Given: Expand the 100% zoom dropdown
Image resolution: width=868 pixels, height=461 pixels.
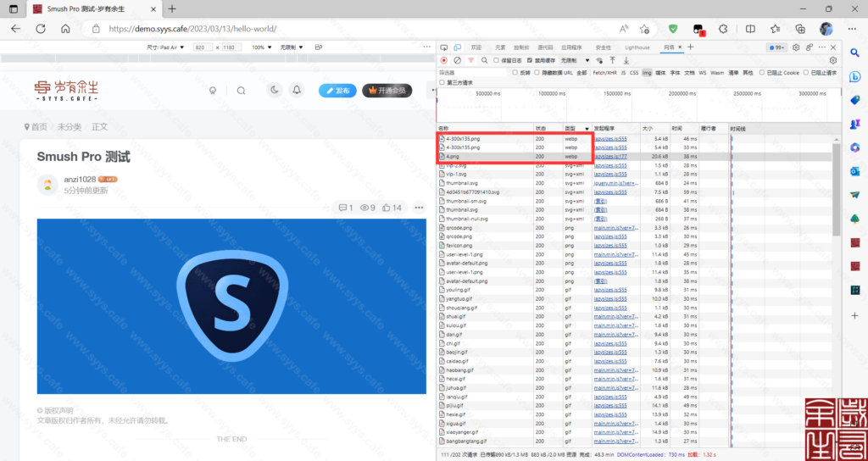Looking at the screenshot, I should pyautogui.click(x=261, y=47).
